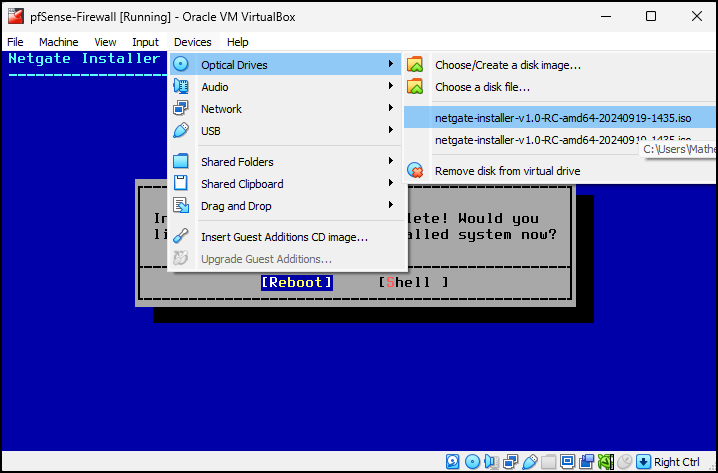Click the greyed Upgrade Guest Additions entry

(288, 259)
